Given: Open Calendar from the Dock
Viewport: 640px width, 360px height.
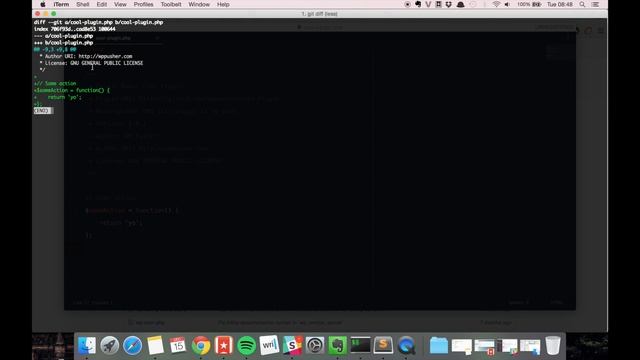Looking at the screenshot, I should [x=178, y=345].
